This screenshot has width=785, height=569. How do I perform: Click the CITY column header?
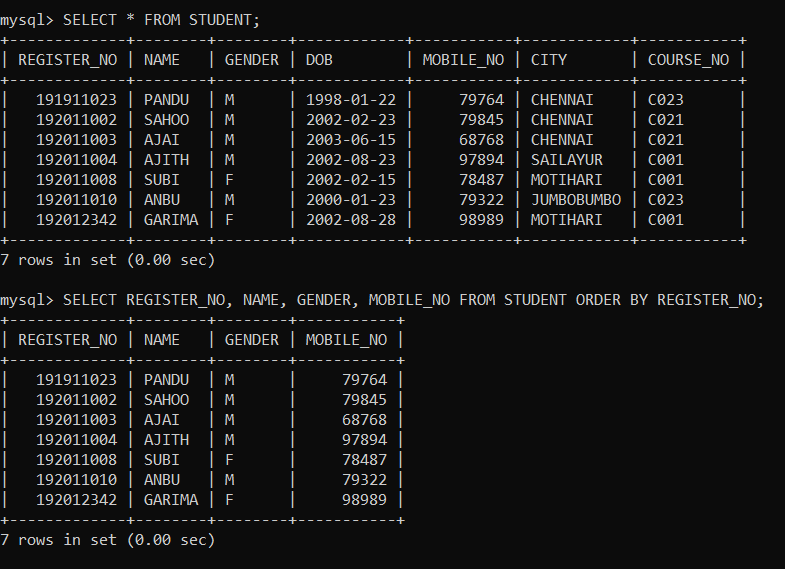tap(549, 60)
